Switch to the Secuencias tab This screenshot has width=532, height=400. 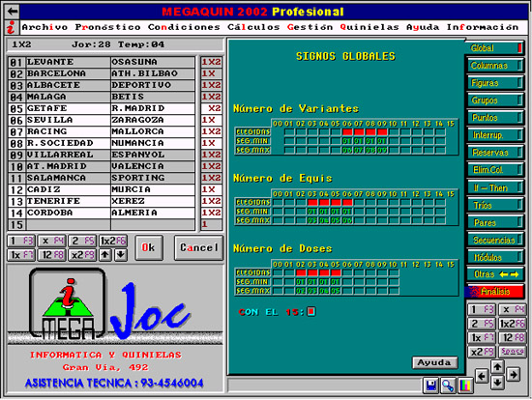(x=495, y=240)
